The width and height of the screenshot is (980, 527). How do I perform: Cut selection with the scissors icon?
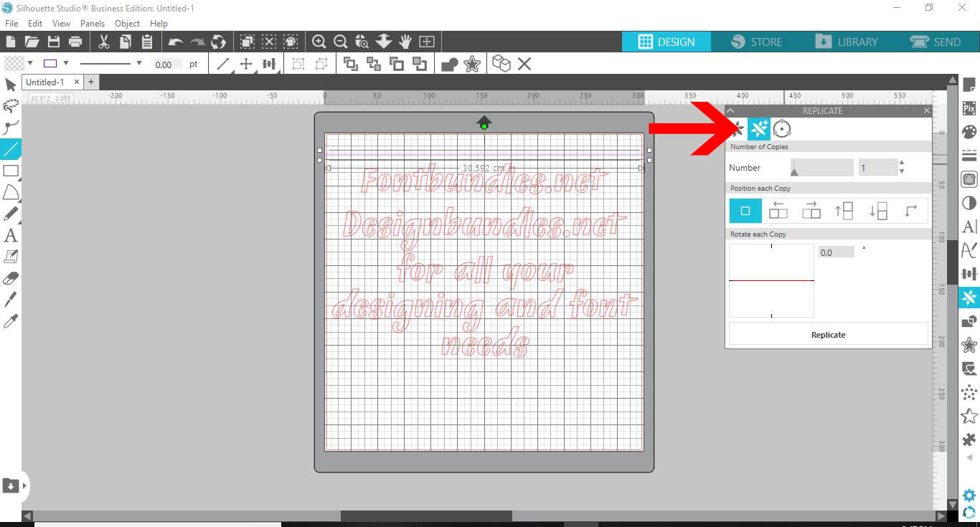coord(104,42)
